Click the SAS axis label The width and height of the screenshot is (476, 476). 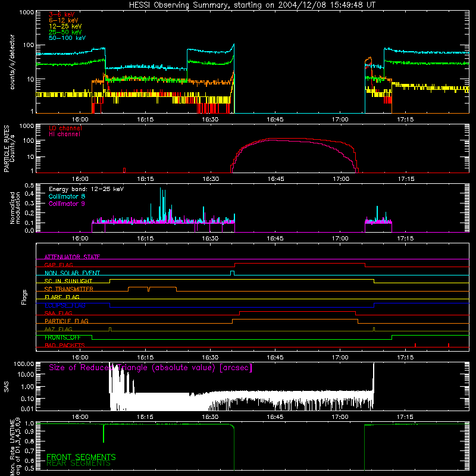click(7, 387)
